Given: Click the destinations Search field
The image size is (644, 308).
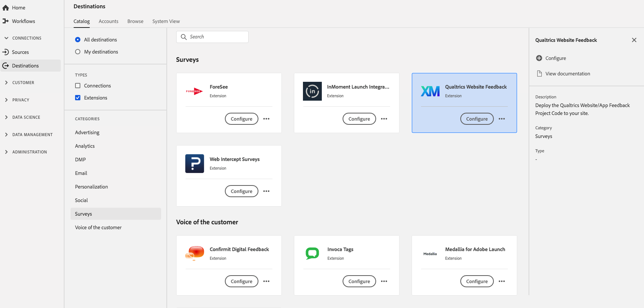Looking at the screenshot, I should pyautogui.click(x=212, y=37).
